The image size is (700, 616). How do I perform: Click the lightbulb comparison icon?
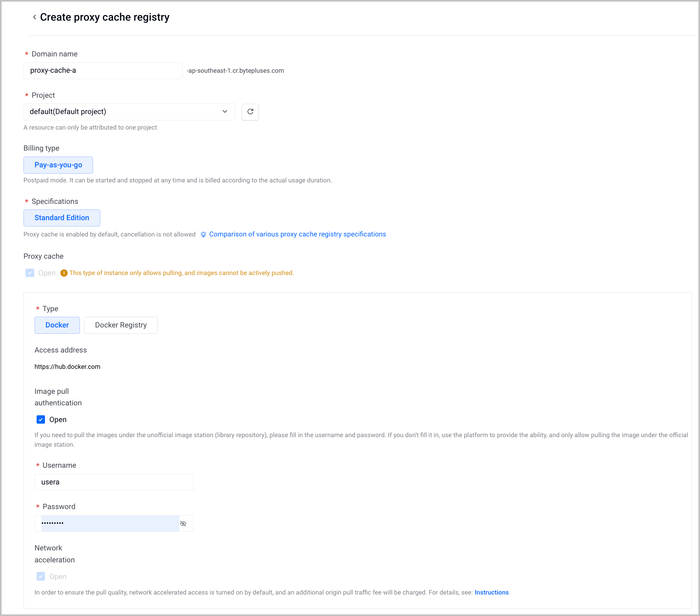[203, 234]
